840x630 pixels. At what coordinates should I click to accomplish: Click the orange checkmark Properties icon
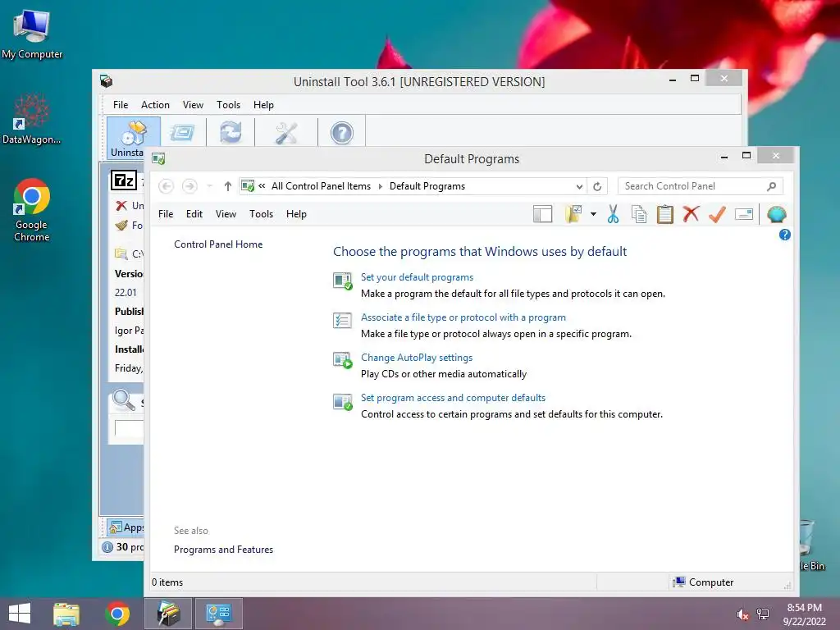717,214
